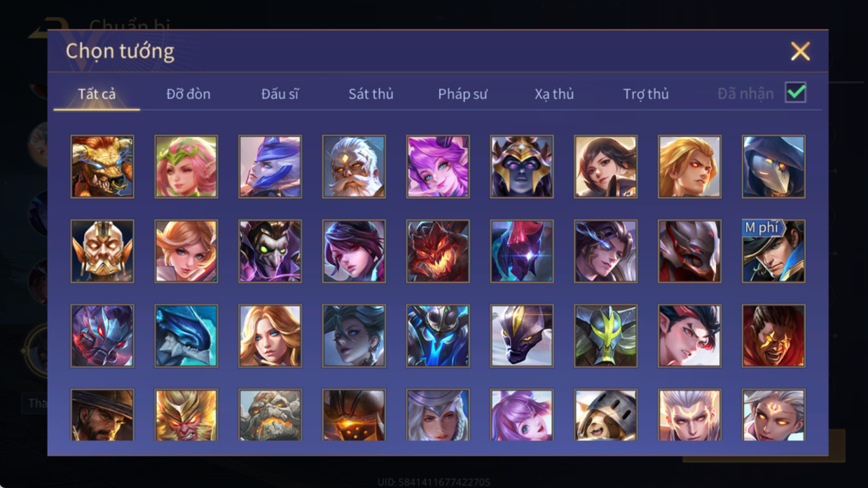Choose the cowboy hat bearded hero
The width and height of the screenshot is (868, 488).
click(102, 415)
